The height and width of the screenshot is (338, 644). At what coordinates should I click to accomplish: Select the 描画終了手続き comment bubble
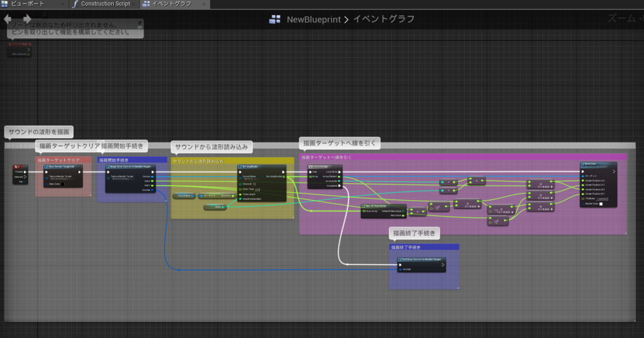coord(414,233)
